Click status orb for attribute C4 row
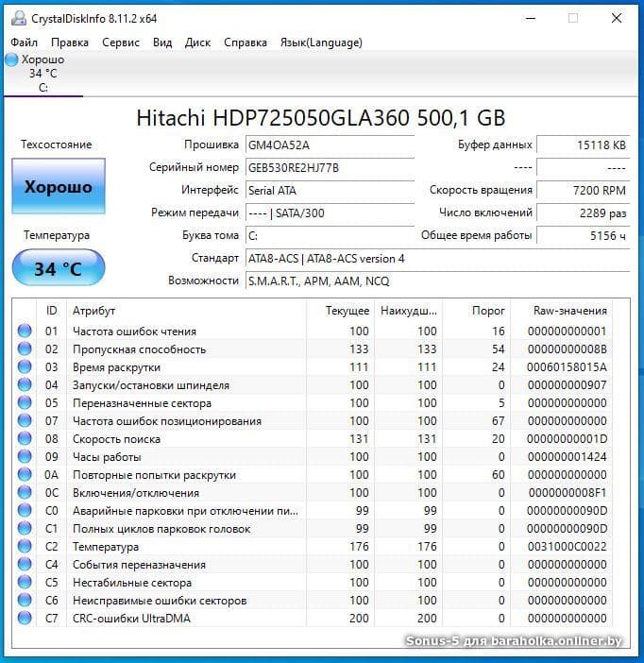This screenshot has width=644, height=663. 25,564
